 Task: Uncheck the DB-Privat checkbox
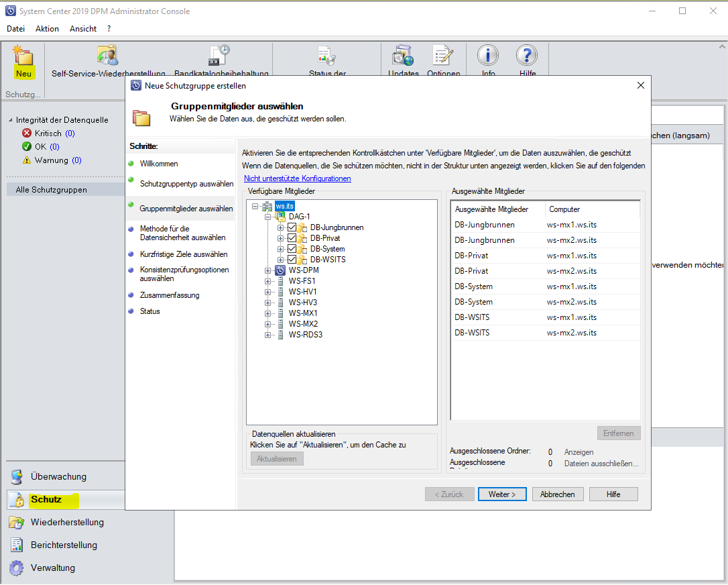(292, 238)
